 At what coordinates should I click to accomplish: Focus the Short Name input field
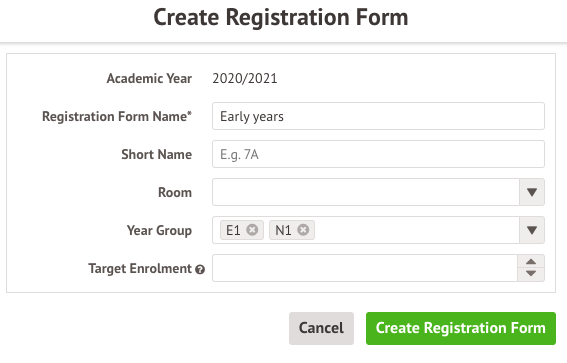(x=378, y=154)
